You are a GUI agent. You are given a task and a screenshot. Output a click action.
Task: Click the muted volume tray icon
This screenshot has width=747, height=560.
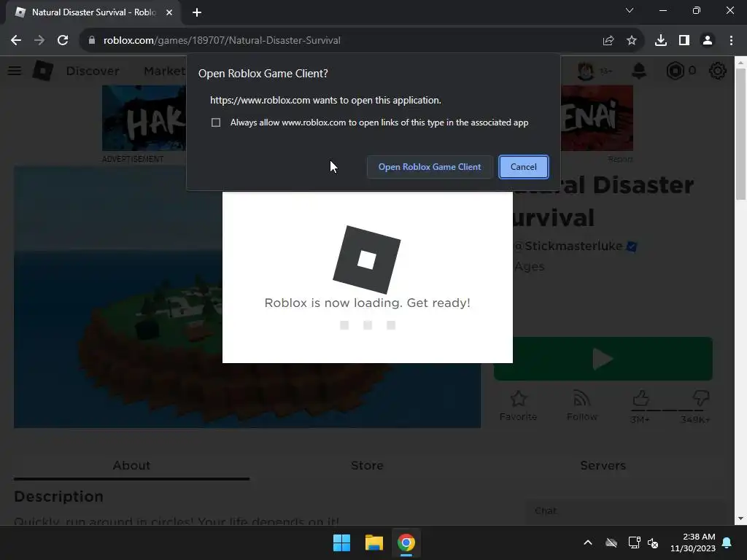click(x=653, y=542)
